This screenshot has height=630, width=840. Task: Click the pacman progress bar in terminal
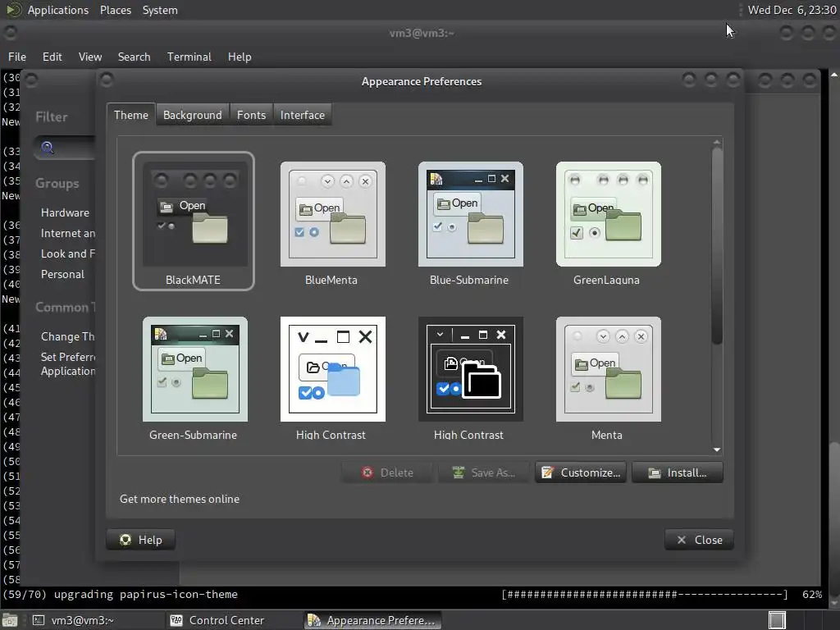[x=645, y=595]
